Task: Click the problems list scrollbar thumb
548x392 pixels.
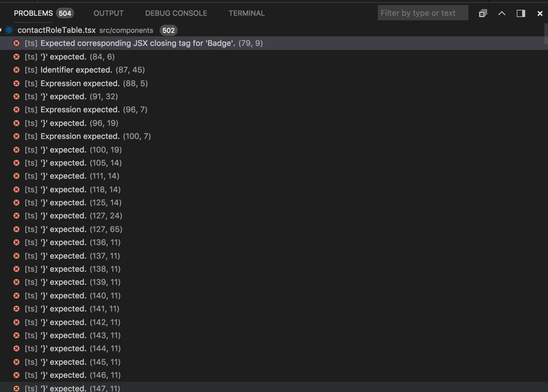Action: click(x=546, y=34)
